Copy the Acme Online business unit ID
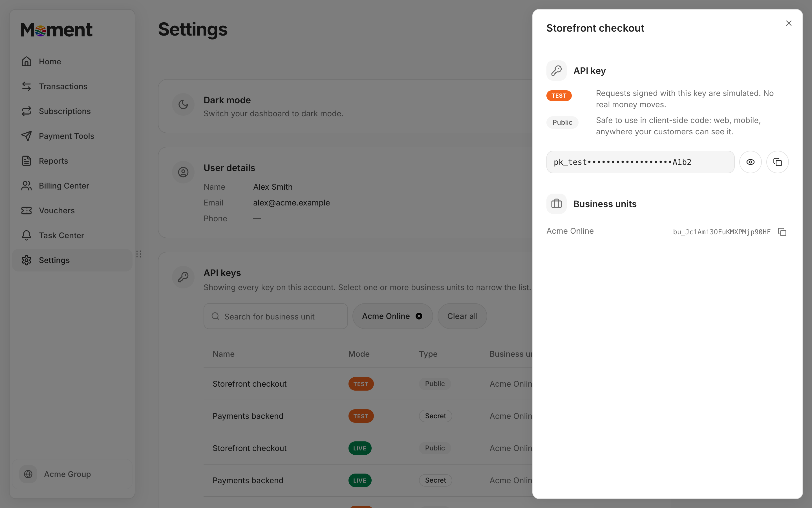This screenshot has width=812, height=508. 782,232
